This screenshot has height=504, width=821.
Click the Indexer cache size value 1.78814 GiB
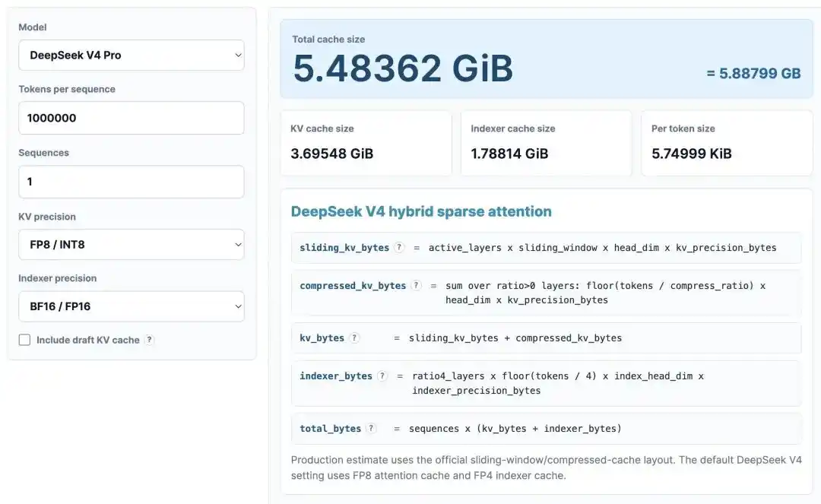click(509, 154)
